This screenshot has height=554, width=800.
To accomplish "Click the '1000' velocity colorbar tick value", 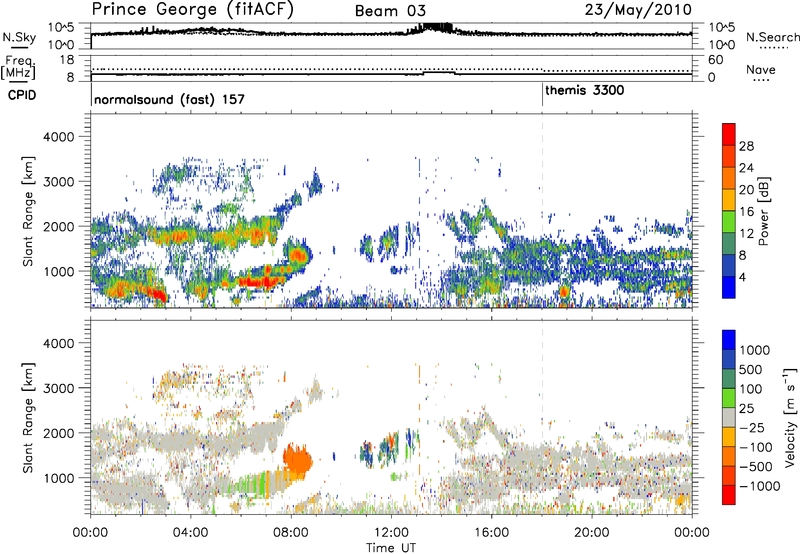I will click(755, 350).
